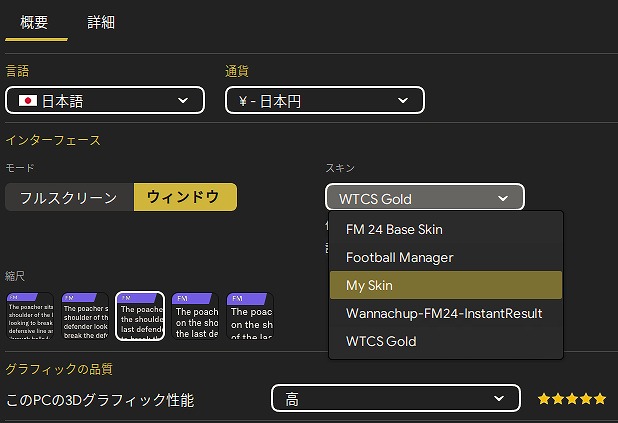
Task: Select the first (smallest) scale thumbnail
Action: (x=30, y=316)
